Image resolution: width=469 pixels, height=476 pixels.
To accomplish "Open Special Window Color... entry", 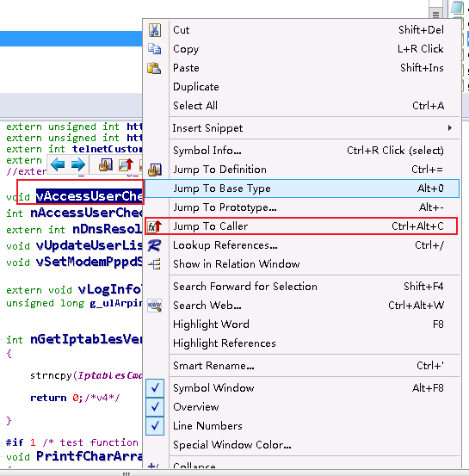I will point(302,445).
